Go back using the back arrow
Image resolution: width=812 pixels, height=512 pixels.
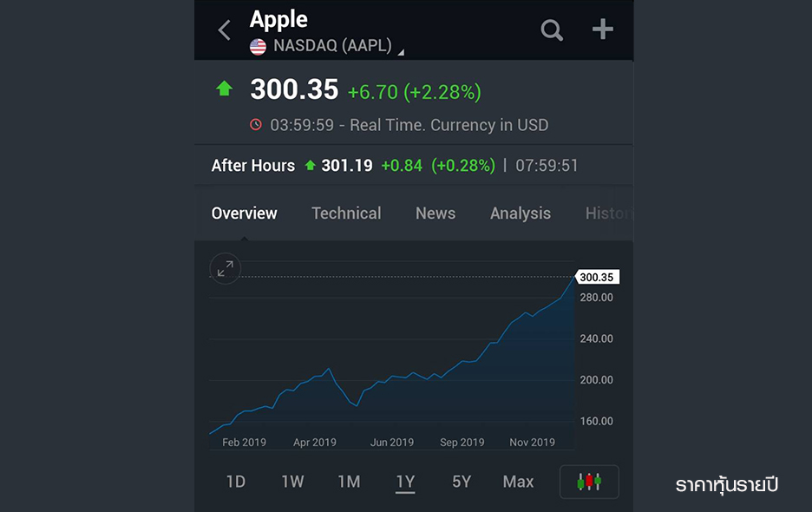click(224, 29)
